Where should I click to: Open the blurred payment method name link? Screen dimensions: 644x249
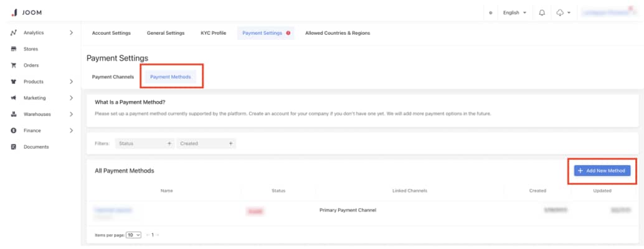pos(113,210)
